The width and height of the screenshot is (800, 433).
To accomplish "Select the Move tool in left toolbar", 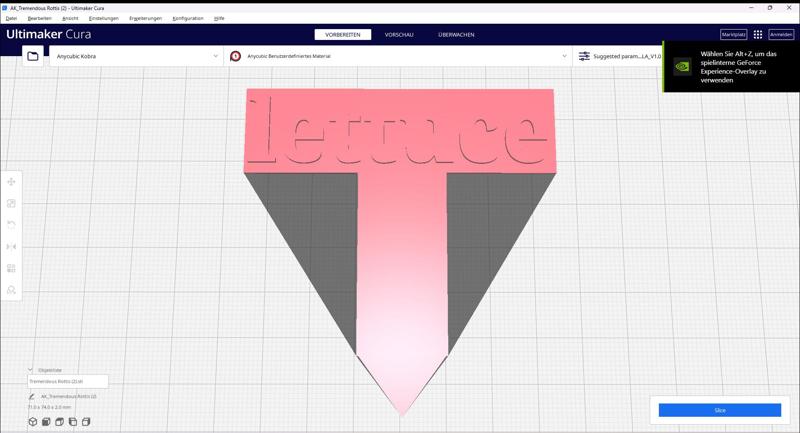I will [11, 182].
